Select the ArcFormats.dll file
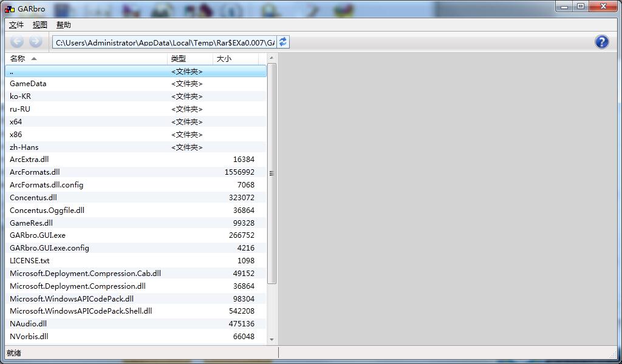 click(35, 172)
